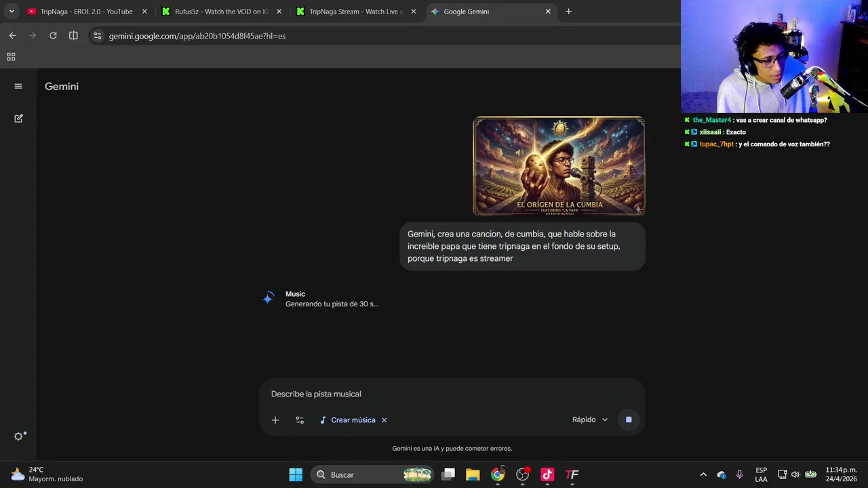
Task: Open a new browser tab with plus button
Action: point(568,12)
